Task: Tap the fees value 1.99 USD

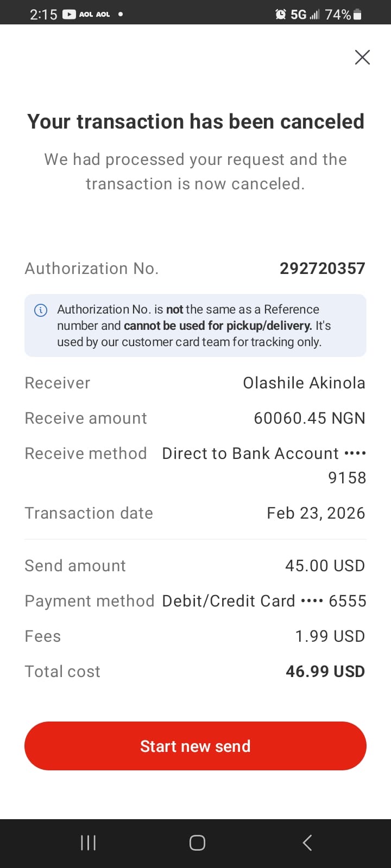Action: [330, 636]
